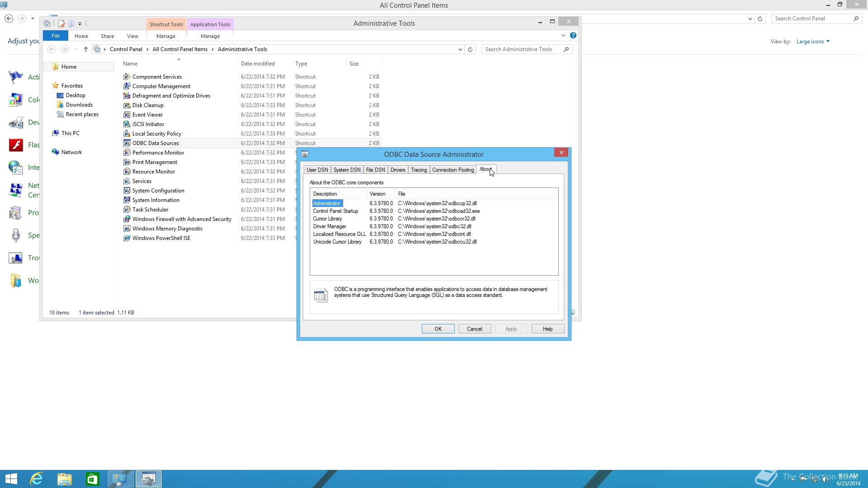Select Event Viewer shortcut icon
The width and height of the screenshot is (868, 488).
[x=127, y=115]
